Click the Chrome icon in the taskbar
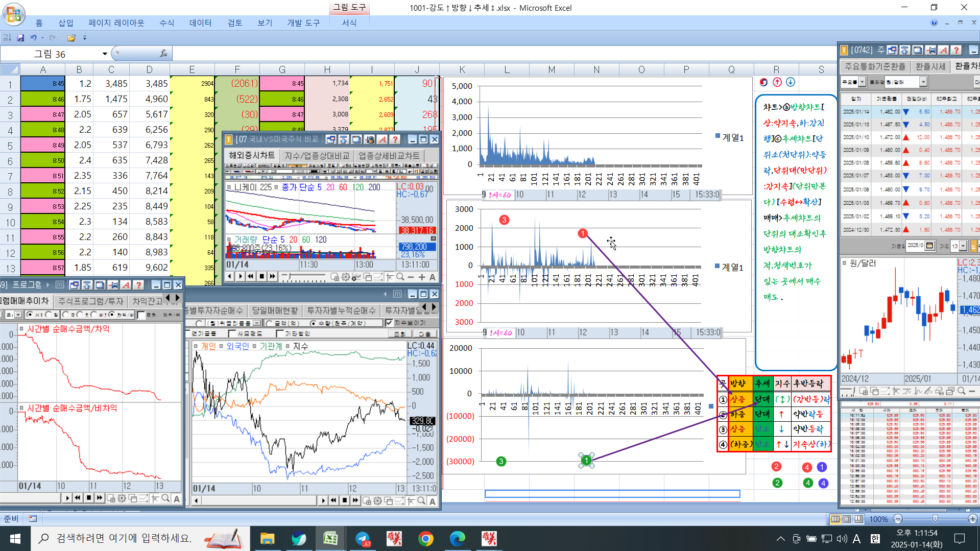This screenshot has width=980, height=551. click(x=425, y=538)
